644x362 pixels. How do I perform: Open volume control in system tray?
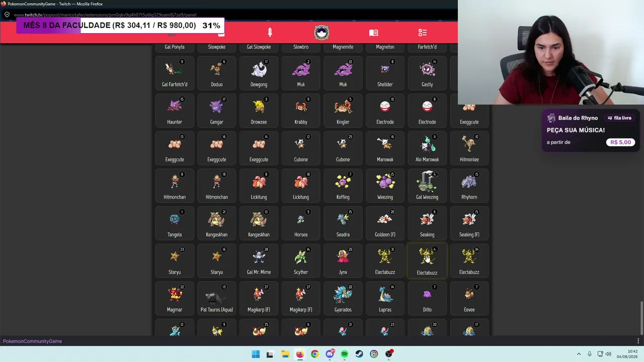point(608,354)
